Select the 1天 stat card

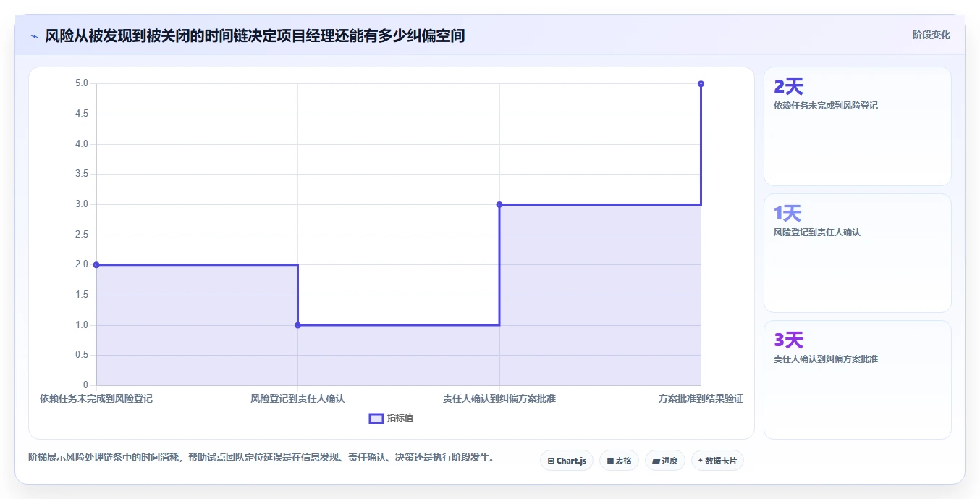[857, 253]
